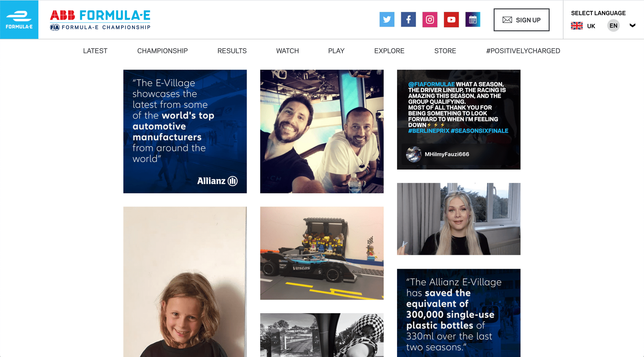The width and height of the screenshot is (644, 357).
Task: Click the Allianz logo on first card
Action: pyautogui.click(x=217, y=181)
